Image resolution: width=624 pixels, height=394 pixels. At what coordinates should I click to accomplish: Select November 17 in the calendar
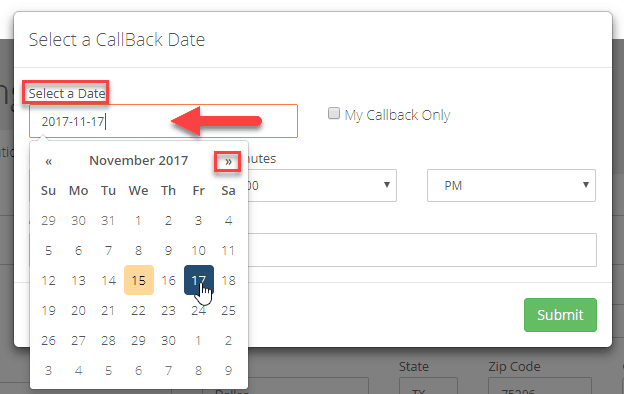click(199, 280)
